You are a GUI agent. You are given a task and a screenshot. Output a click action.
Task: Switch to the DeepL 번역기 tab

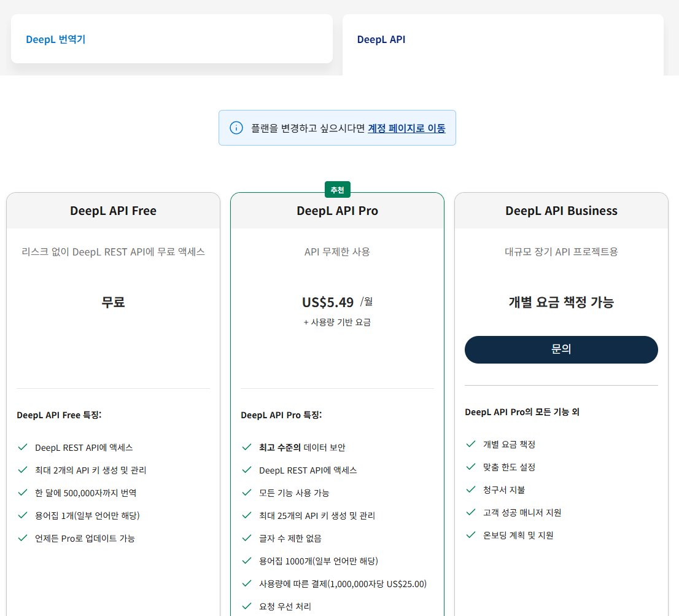coord(55,39)
